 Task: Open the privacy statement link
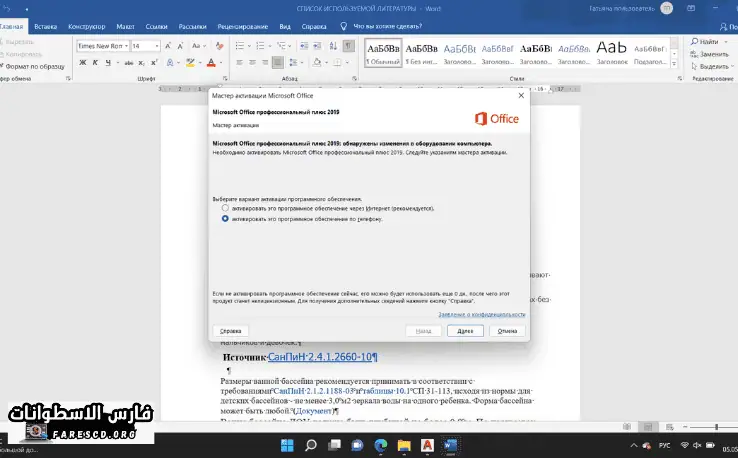(x=481, y=313)
